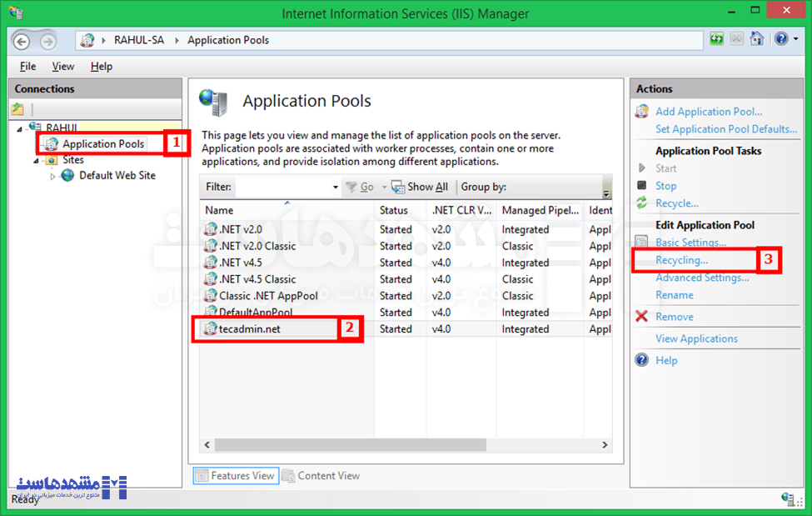Click the Sites folder icon
Image resolution: width=812 pixels, height=516 pixels.
[x=52, y=160]
